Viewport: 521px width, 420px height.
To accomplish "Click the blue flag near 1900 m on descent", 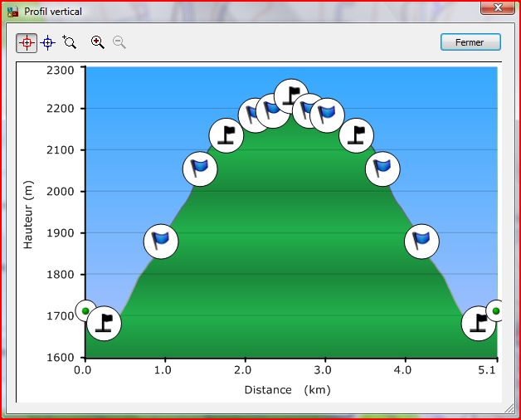I will point(421,242).
